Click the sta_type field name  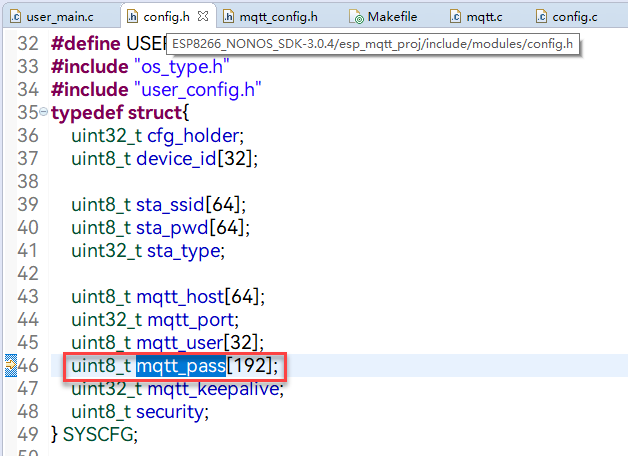[x=184, y=251]
